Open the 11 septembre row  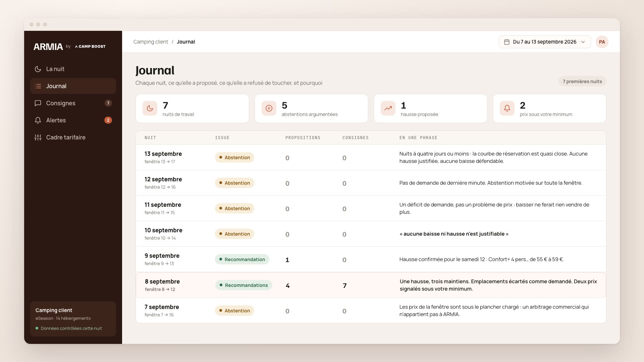tap(371, 208)
